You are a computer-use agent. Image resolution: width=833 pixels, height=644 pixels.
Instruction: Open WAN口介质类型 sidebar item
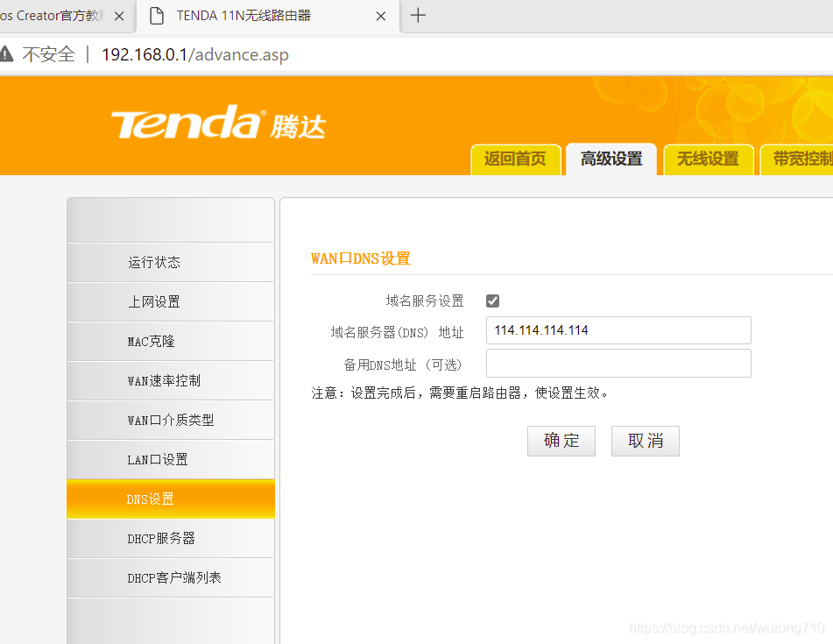tap(171, 420)
